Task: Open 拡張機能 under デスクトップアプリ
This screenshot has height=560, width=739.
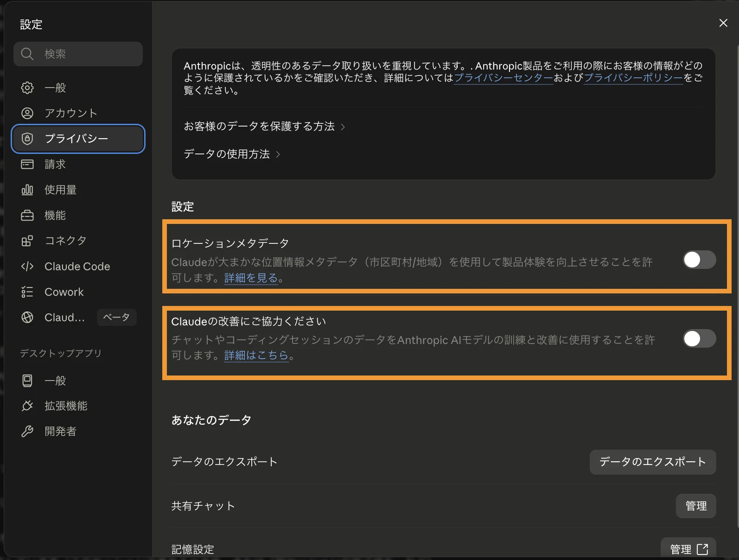Action: pos(78,406)
